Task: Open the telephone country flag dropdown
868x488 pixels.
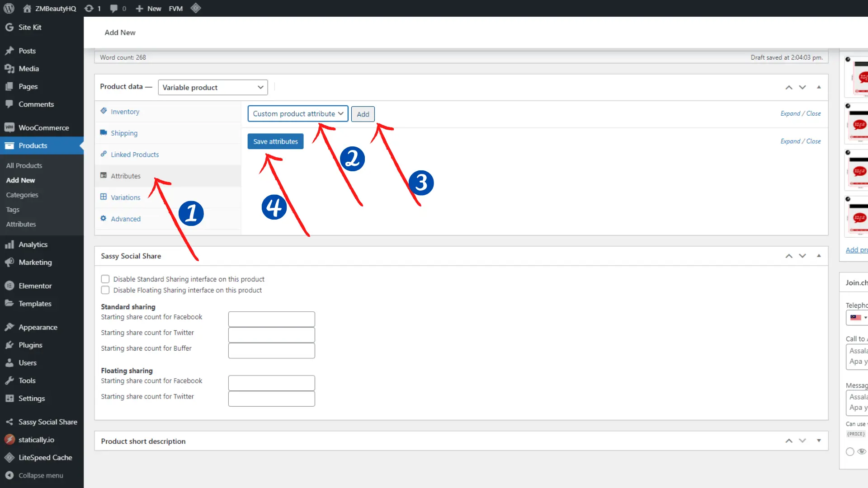Action: 859,317
